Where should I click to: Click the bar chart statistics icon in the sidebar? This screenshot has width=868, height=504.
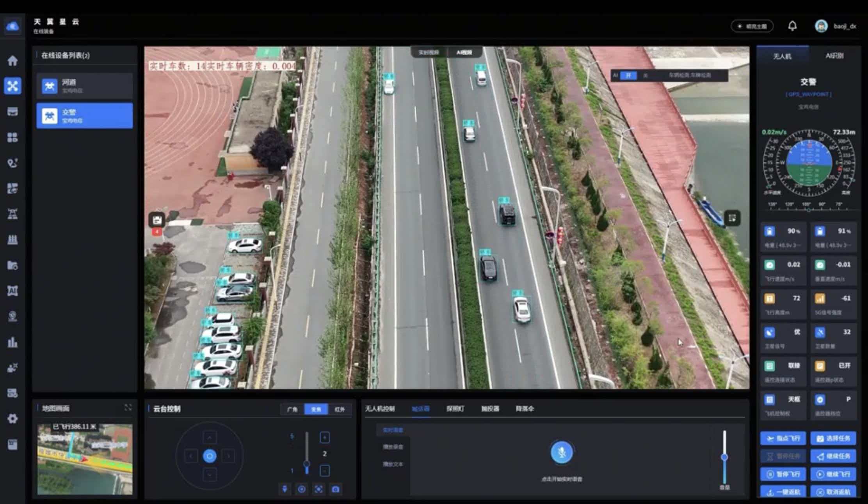click(12, 342)
